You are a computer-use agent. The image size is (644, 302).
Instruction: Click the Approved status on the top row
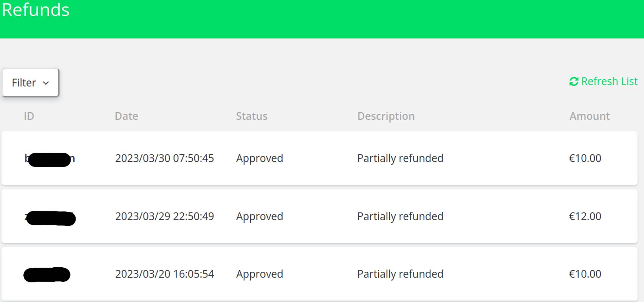pos(259,158)
